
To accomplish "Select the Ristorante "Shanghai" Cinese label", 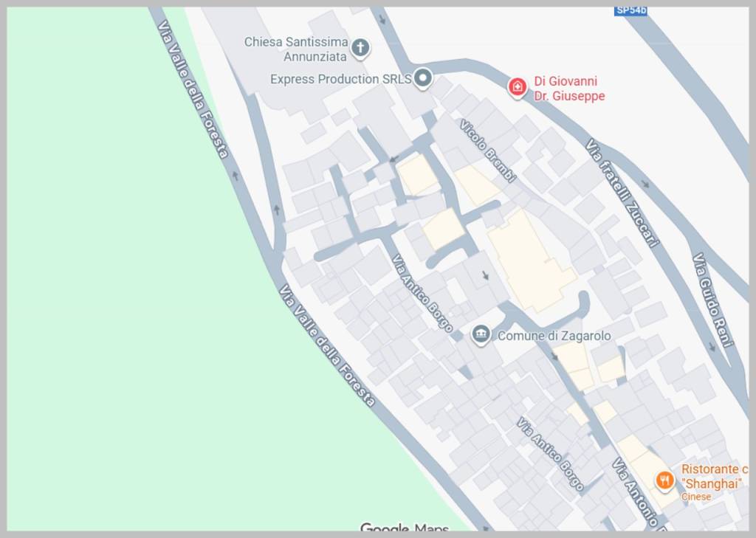I will (x=715, y=482).
